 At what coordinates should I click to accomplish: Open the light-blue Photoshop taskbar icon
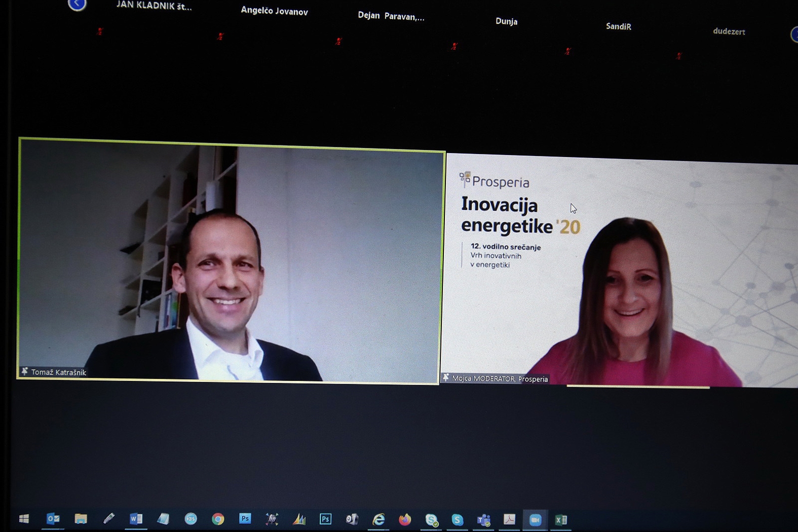pos(245,518)
